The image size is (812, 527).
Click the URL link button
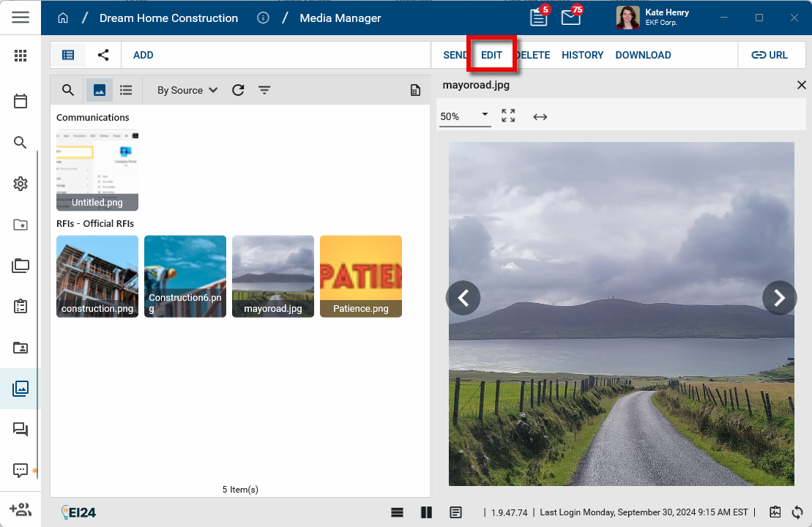(770, 55)
